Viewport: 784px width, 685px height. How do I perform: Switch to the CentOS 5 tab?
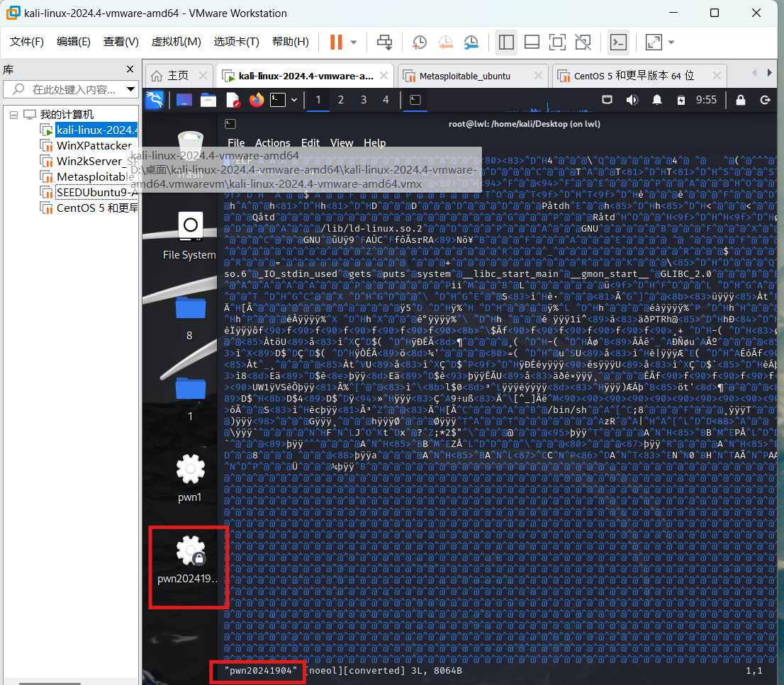click(634, 76)
